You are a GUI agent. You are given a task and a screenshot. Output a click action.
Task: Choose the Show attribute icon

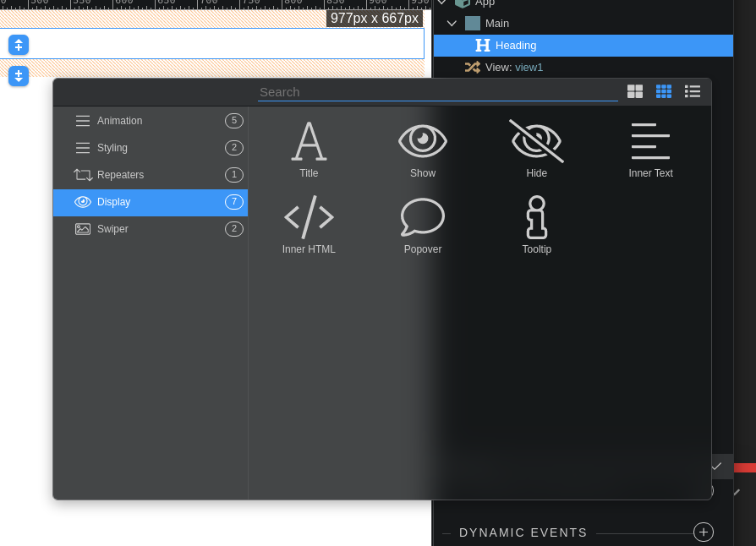tap(422, 149)
